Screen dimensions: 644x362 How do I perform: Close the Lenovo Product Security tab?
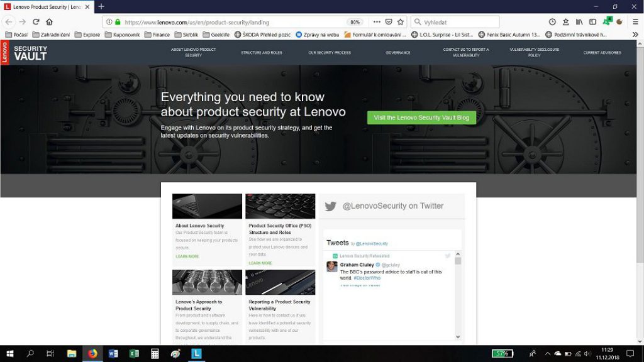tap(87, 7)
